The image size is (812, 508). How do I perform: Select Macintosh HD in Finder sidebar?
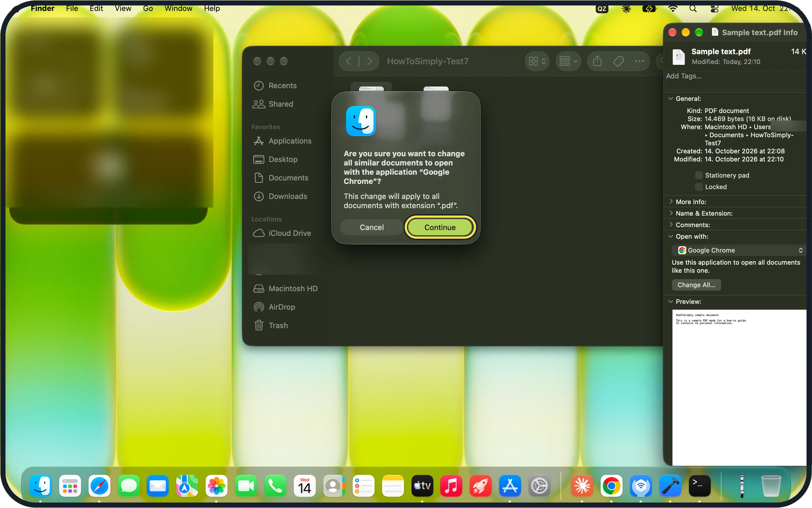(285, 289)
